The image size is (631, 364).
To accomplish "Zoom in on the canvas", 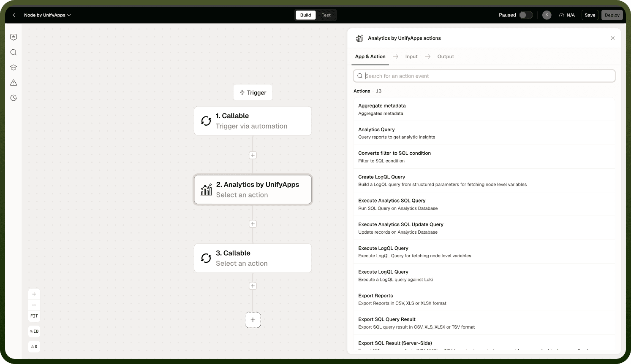I will (34, 294).
